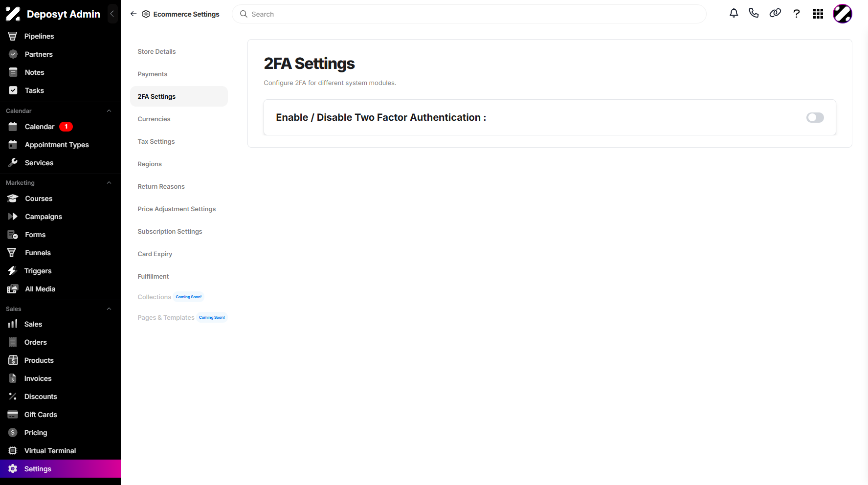Screen dimensions: 868x485
Task: Open Subscription Settings tab
Action: pyautogui.click(x=179, y=231)
